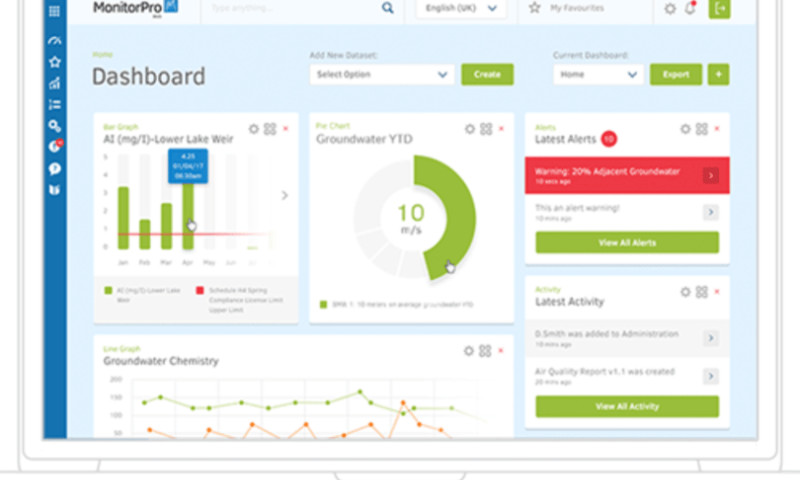Open the key sidebar icon

click(55, 125)
